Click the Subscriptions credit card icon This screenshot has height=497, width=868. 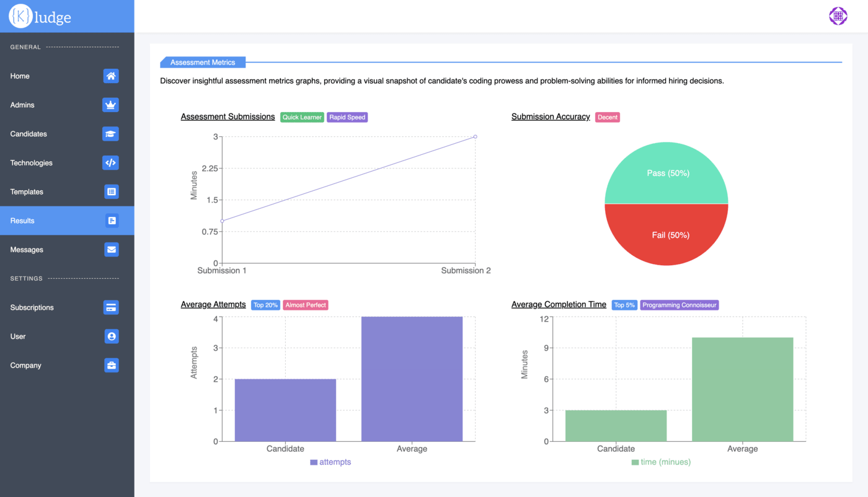tap(111, 307)
